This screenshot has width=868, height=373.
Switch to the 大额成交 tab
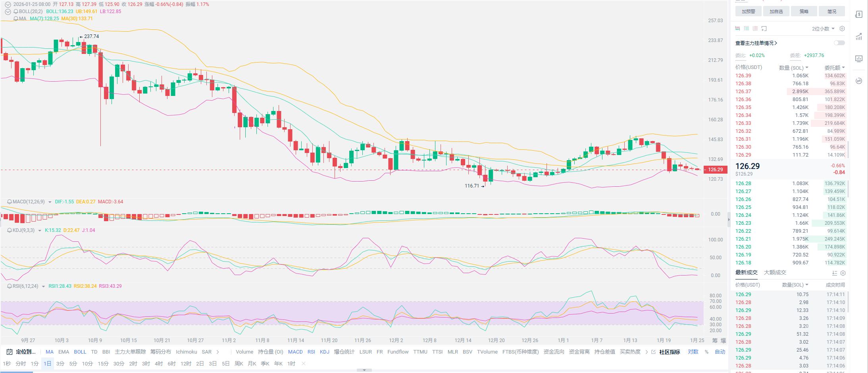pyautogui.click(x=775, y=273)
